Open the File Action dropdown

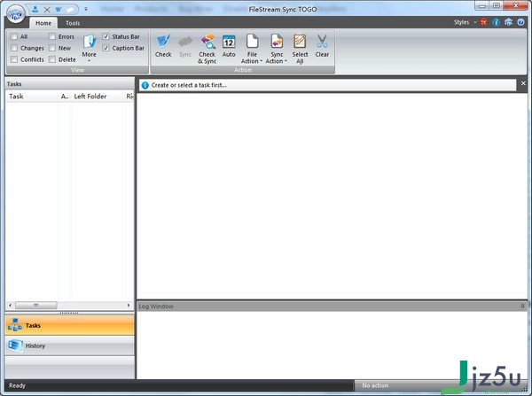[x=252, y=49]
